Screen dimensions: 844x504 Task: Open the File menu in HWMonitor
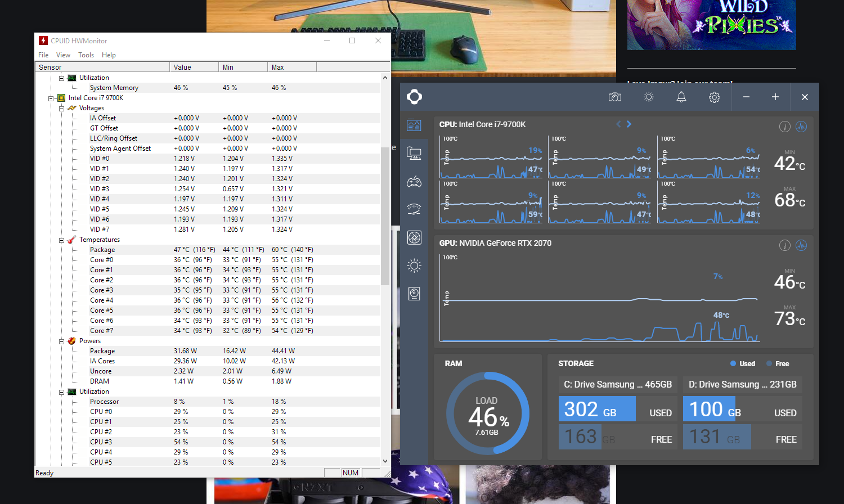point(43,55)
